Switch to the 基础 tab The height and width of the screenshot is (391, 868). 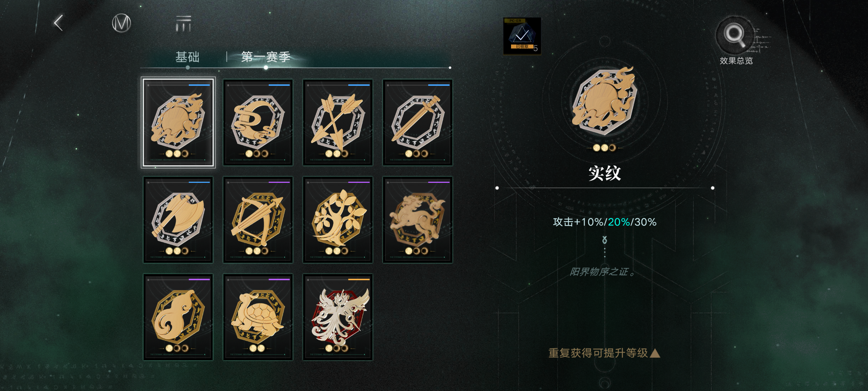point(187,57)
